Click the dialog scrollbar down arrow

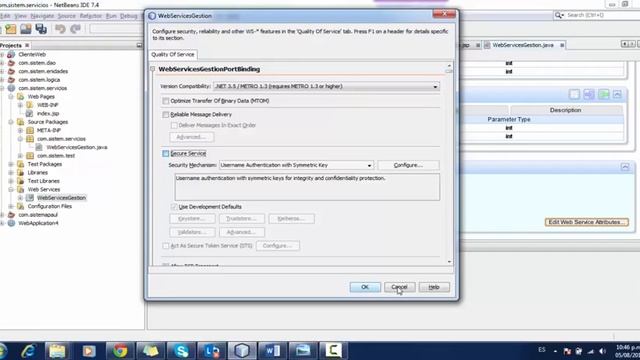coord(449,262)
